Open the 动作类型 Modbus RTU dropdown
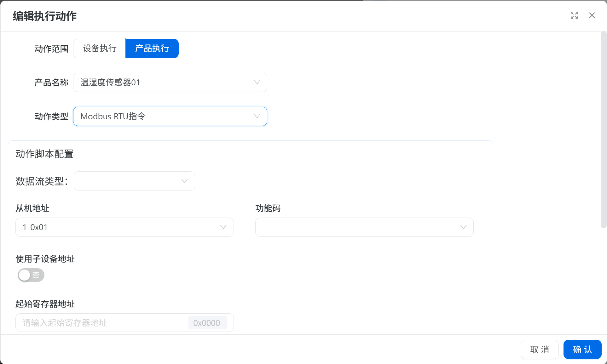This screenshot has height=364, width=607. pyautogui.click(x=164, y=117)
